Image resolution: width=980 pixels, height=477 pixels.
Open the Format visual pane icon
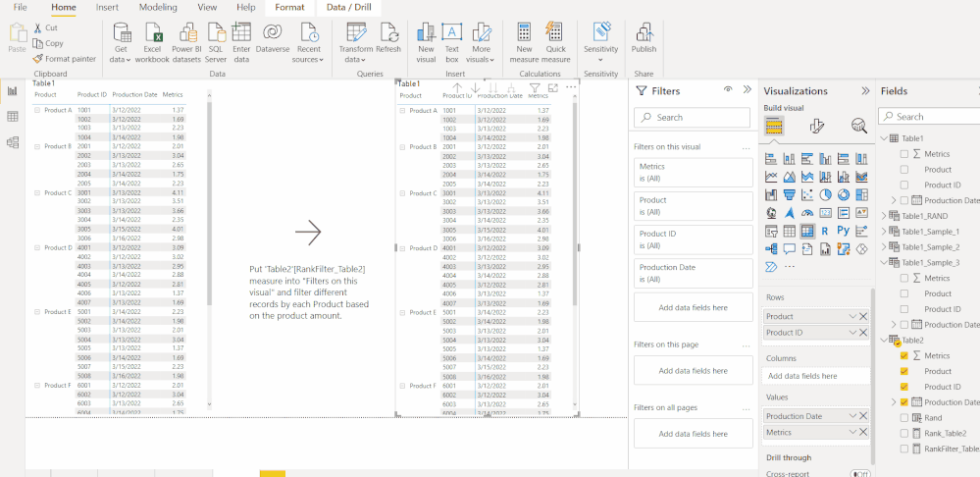click(x=816, y=127)
